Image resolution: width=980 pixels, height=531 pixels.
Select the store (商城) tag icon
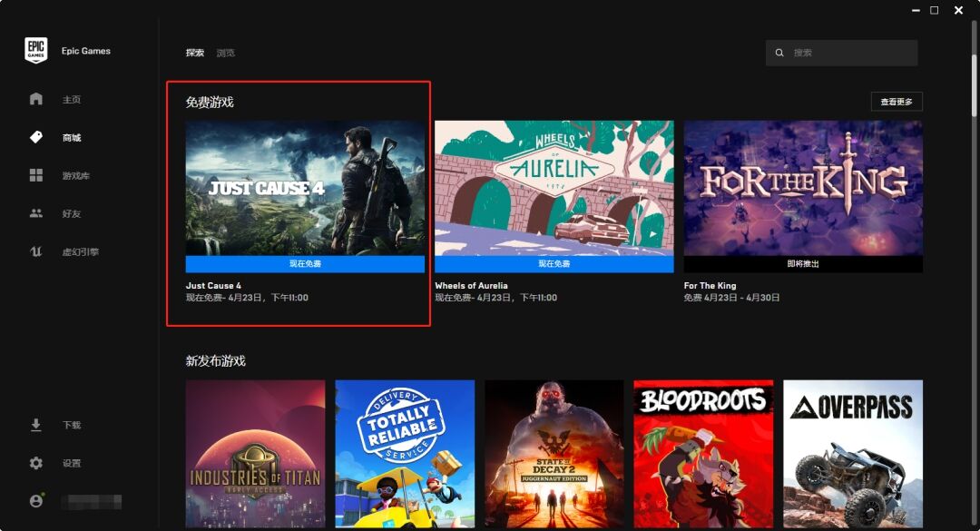(x=36, y=137)
